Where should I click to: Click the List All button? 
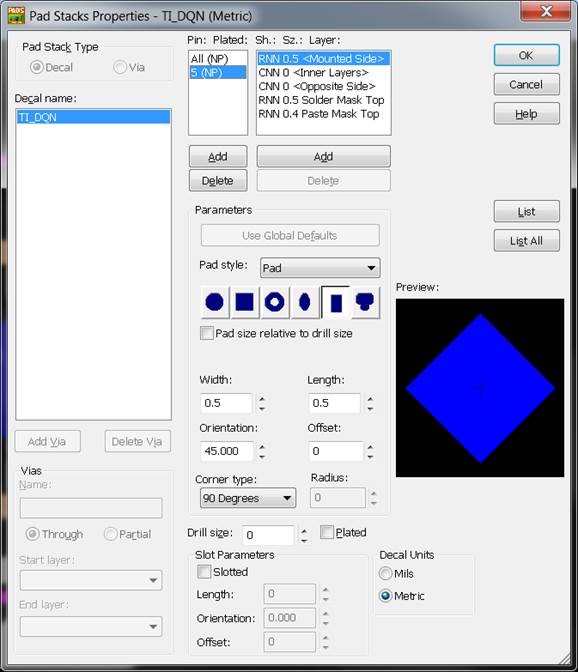point(527,241)
